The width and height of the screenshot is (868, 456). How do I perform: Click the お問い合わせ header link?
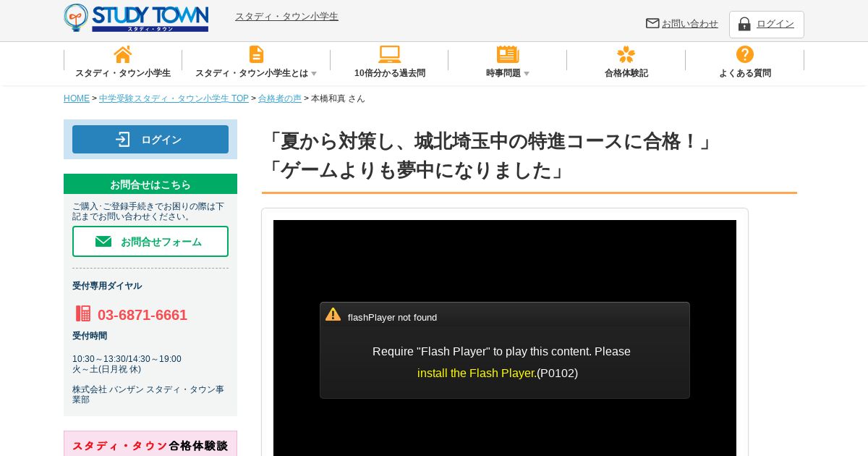click(x=690, y=24)
